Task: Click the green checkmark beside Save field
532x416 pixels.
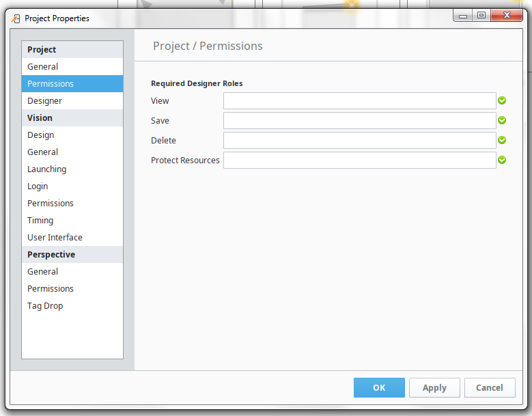Action: [502, 120]
